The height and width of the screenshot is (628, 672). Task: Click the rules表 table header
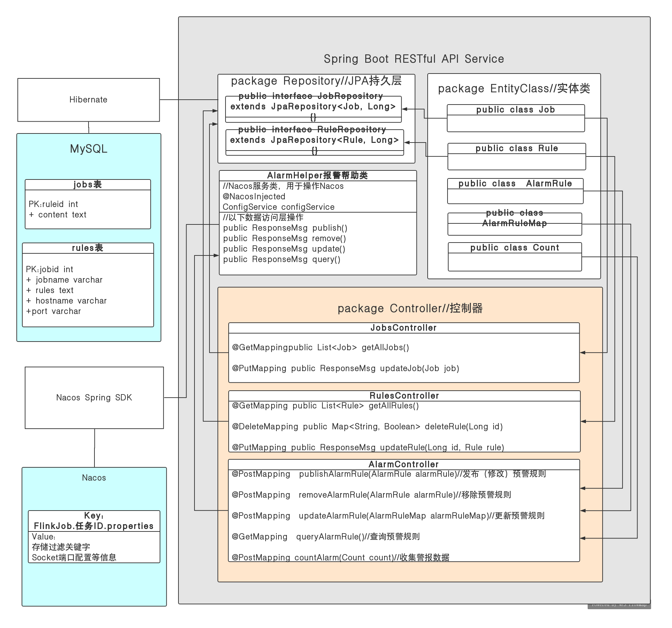tap(87, 248)
